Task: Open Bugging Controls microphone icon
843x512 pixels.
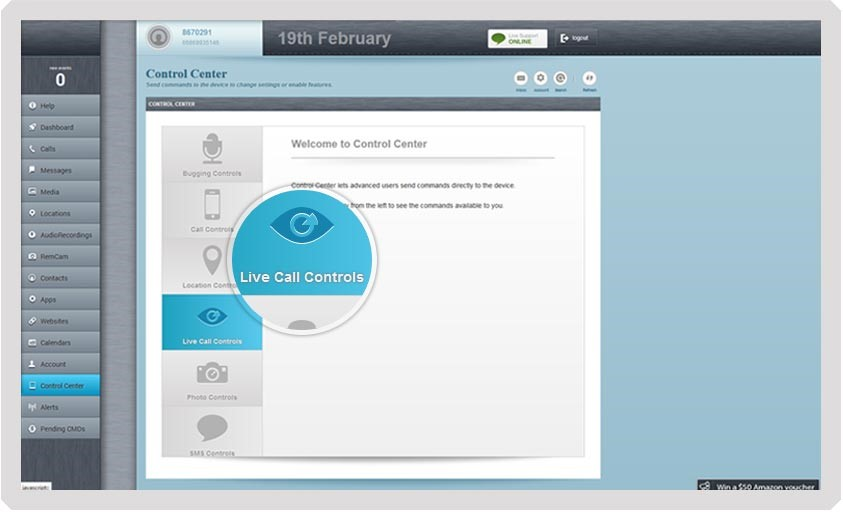Action: 212,148
